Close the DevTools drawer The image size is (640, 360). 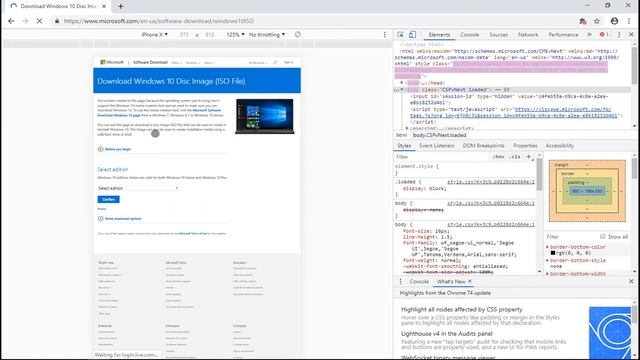[x=631, y=281]
